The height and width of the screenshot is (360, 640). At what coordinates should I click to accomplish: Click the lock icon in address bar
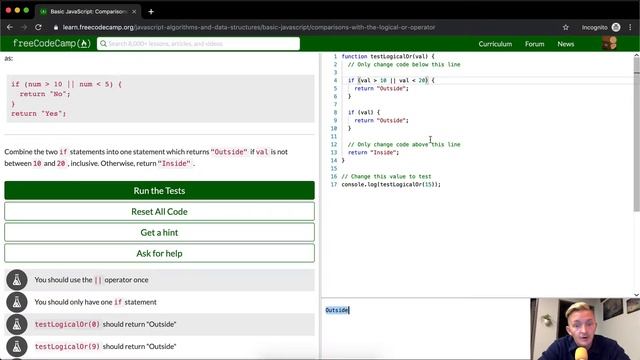point(56,27)
